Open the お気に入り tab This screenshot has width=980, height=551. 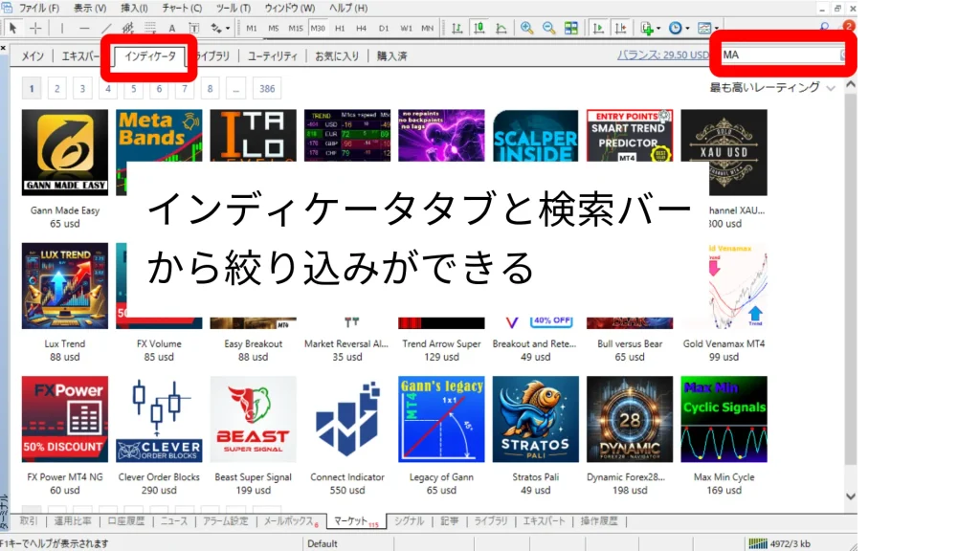click(337, 56)
